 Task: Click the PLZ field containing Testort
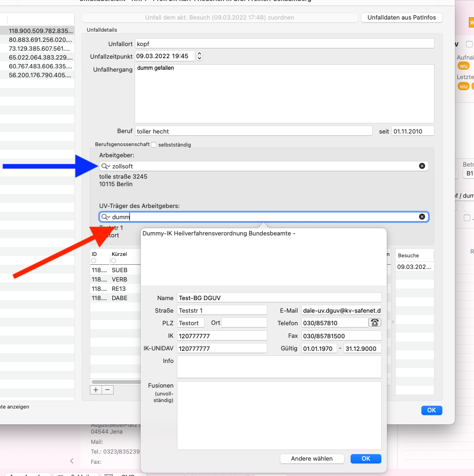[x=190, y=323]
